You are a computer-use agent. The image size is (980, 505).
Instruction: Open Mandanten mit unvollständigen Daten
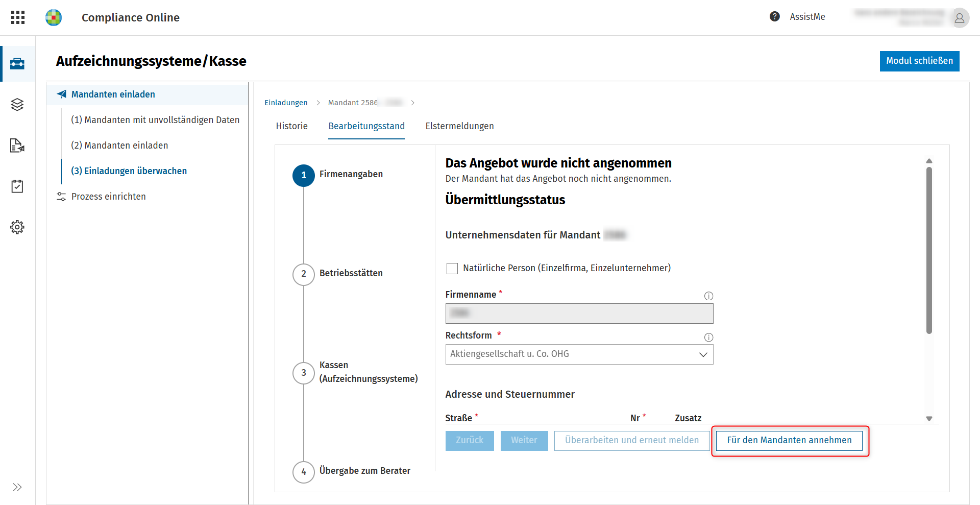155,120
